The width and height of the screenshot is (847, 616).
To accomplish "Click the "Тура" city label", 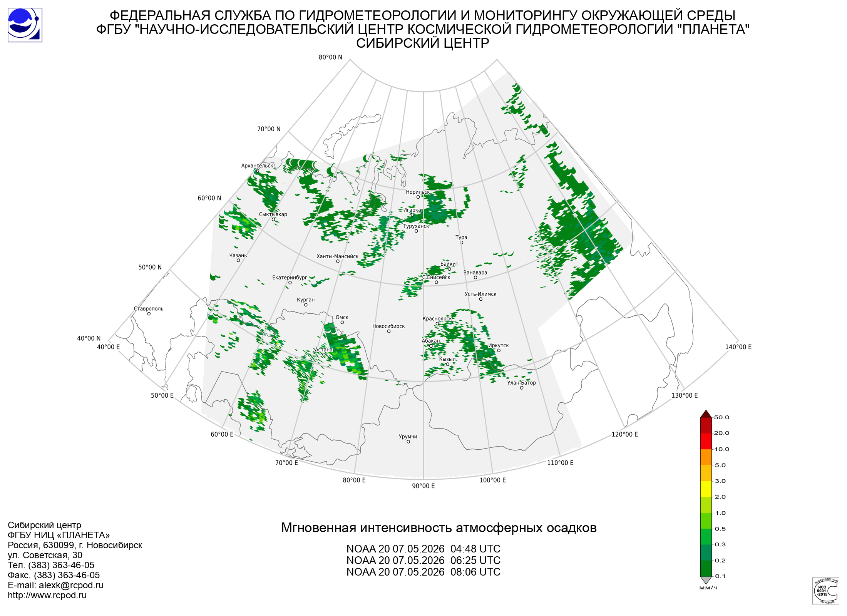I will 461,238.
